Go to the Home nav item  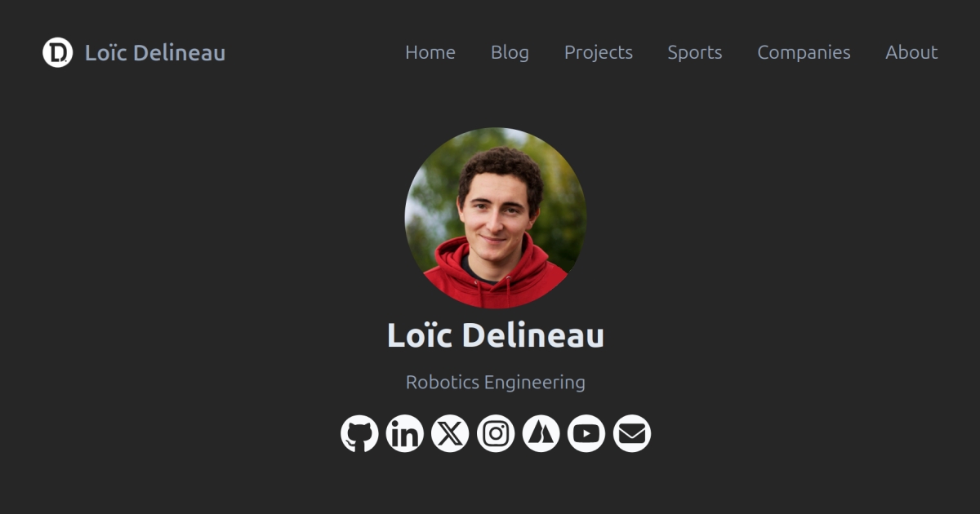coord(430,52)
